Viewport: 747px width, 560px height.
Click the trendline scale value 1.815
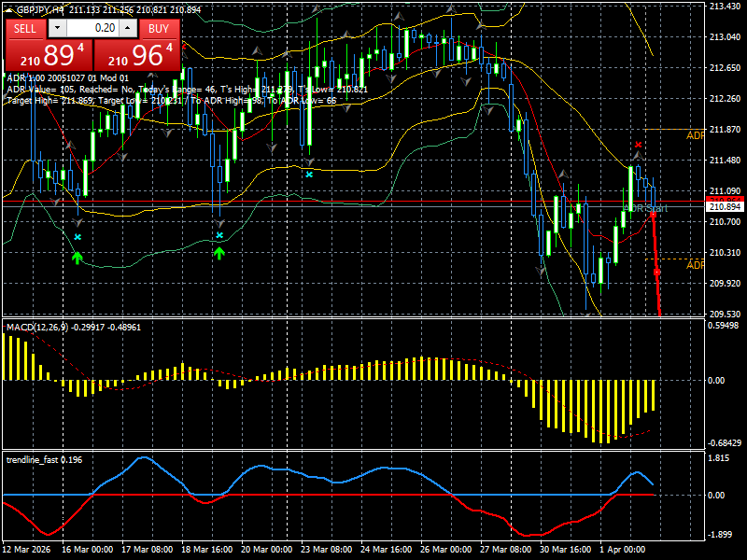coord(719,458)
